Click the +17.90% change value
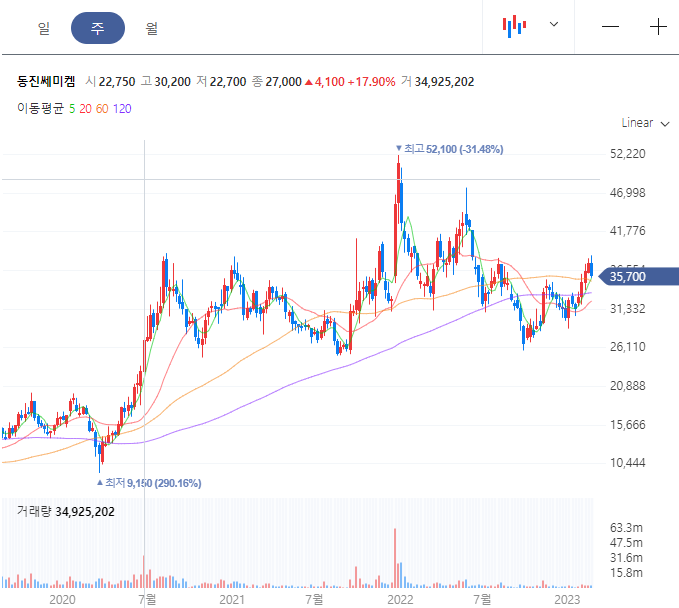Screen dimensions: 679x608 tap(371, 82)
